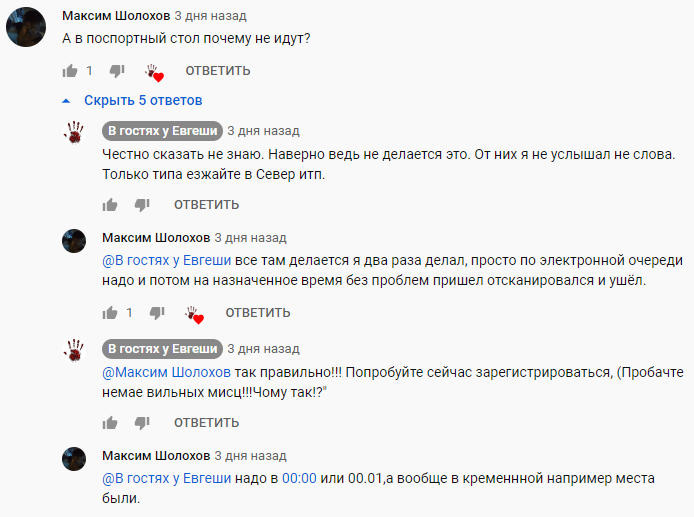The height and width of the screenshot is (517, 694).
Task: Open "@В гостях у Евгеши" mention in last reply
Action: (167, 479)
